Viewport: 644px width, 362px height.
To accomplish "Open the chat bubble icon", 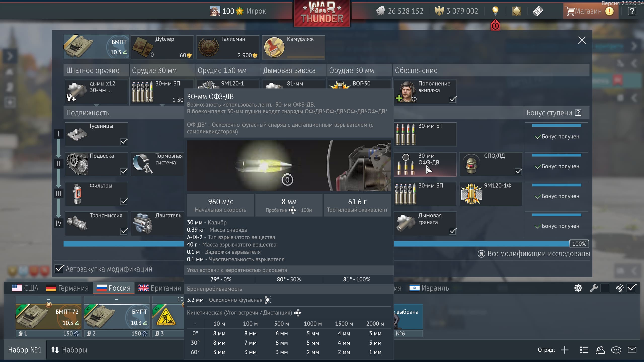I will pyautogui.click(x=616, y=350).
